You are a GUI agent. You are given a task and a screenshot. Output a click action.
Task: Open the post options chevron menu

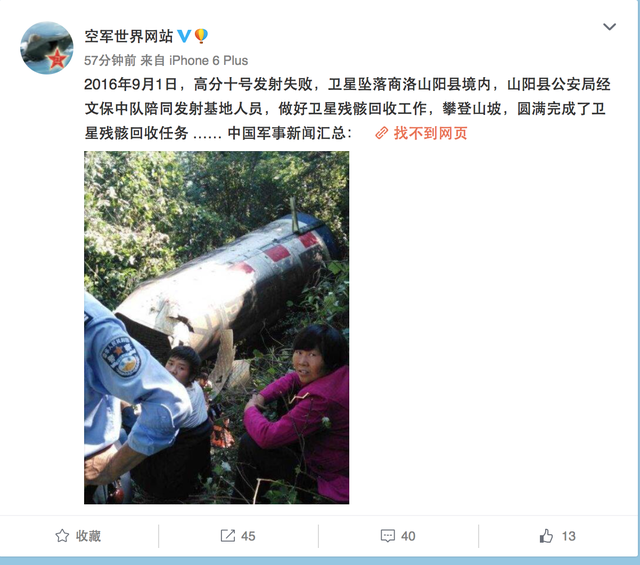pyautogui.click(x=609, y=27)
